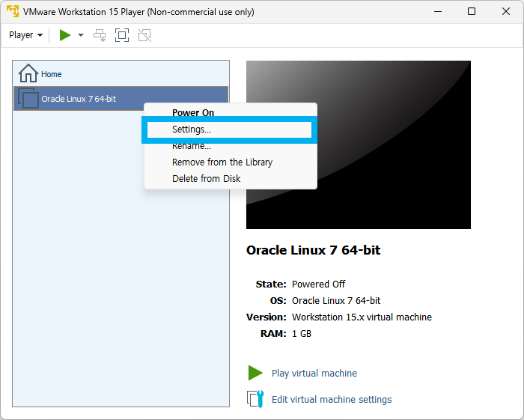Select the Home entry in library
This screenshot has height=420, width=524.
121,73
